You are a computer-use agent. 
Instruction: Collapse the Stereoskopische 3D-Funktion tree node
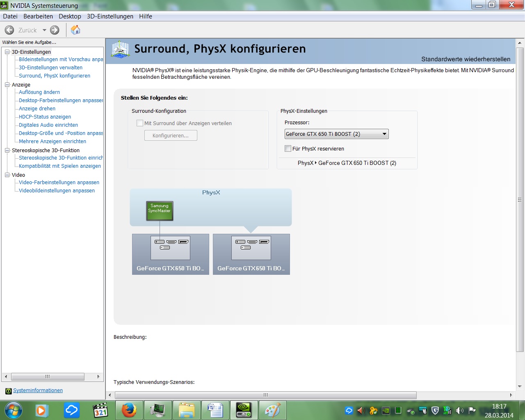(x=7, y=150)
